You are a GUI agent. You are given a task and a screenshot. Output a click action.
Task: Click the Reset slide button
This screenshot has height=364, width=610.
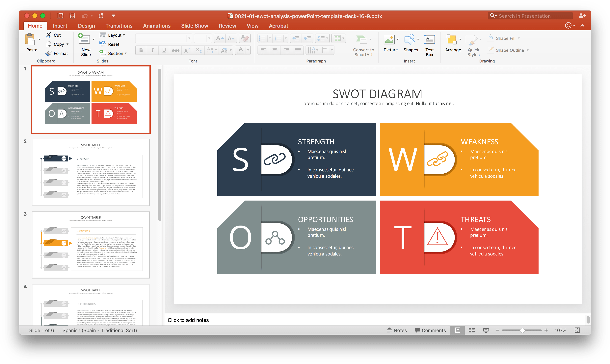pyautogui.click(x=109, y=44)
